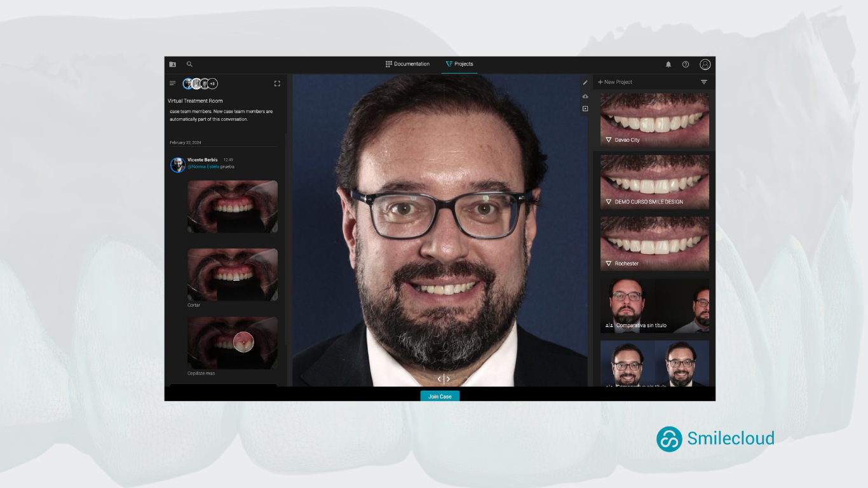Open the Davao City project
This screenshot has height=488, width=868.
point(654,121)
